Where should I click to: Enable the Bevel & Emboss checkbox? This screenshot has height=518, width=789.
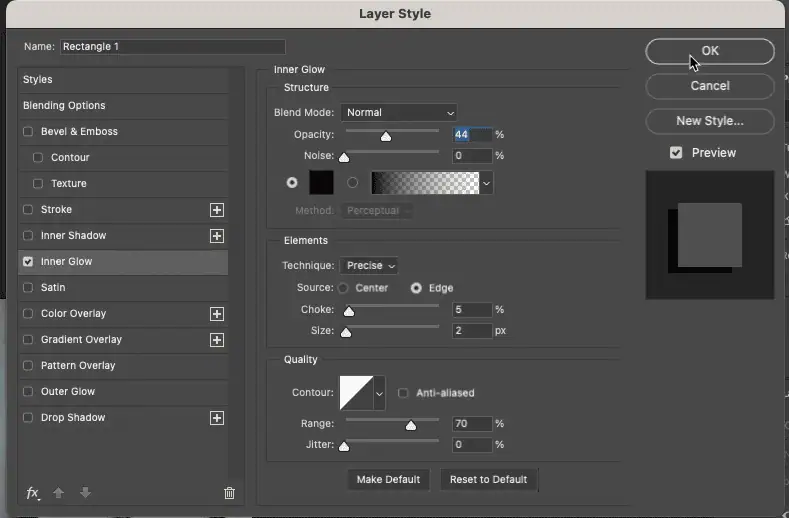click(x=28, y=132)
